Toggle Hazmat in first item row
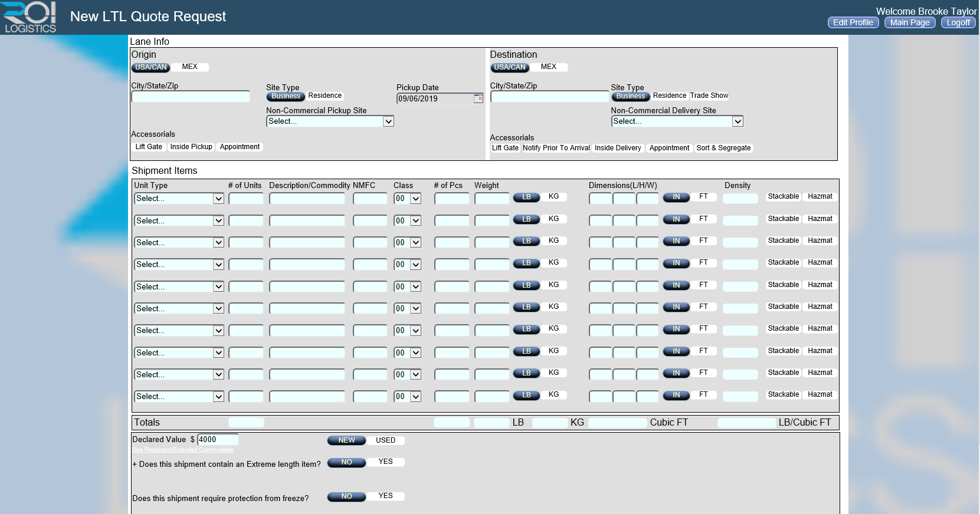 [x=820, y=196]
